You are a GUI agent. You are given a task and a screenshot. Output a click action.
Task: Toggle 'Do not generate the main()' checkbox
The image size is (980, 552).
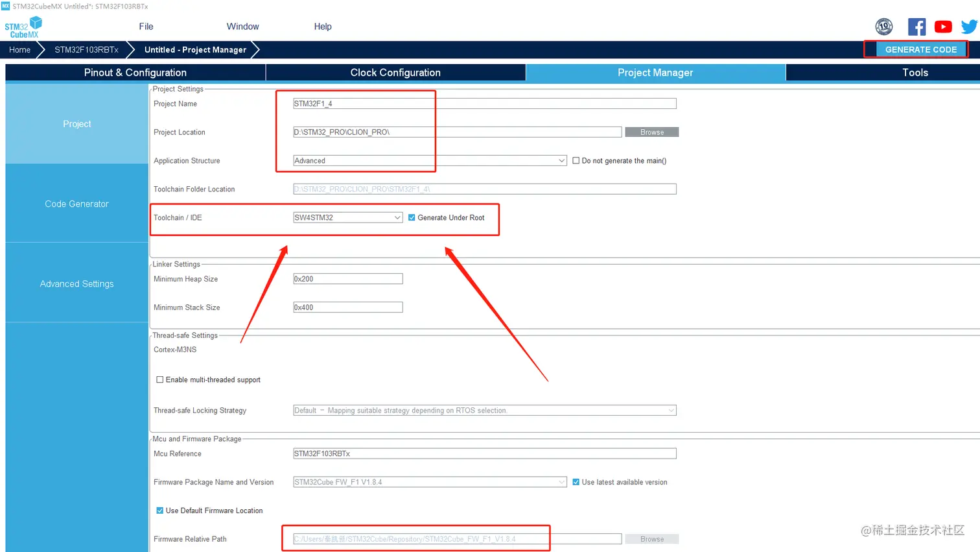576,161
